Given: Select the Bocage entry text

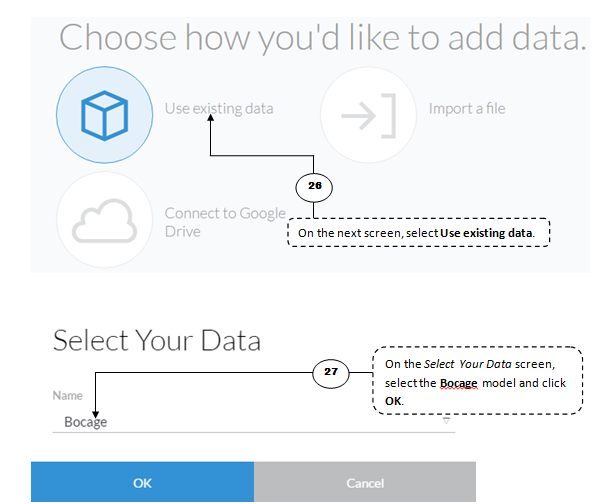Looking at the screenshot, I should (x=86, y=422).
